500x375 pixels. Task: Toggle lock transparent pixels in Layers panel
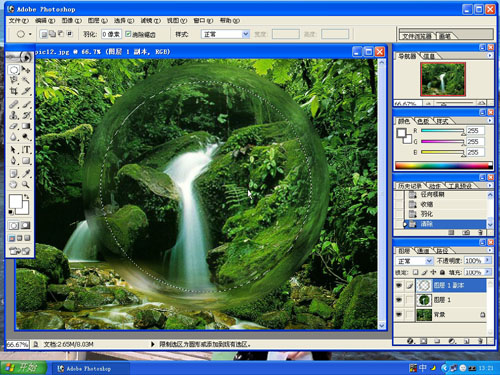415,272
